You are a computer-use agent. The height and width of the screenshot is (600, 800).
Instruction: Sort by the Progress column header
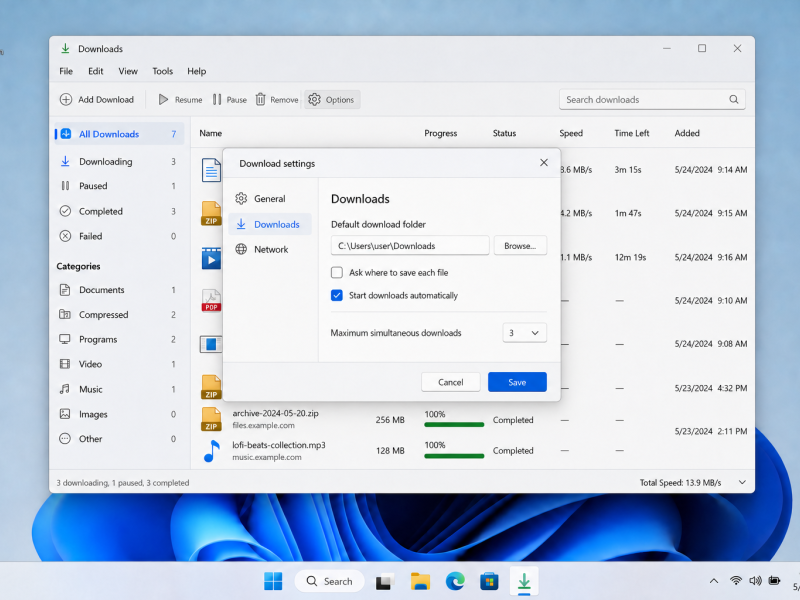click(441, 133)
